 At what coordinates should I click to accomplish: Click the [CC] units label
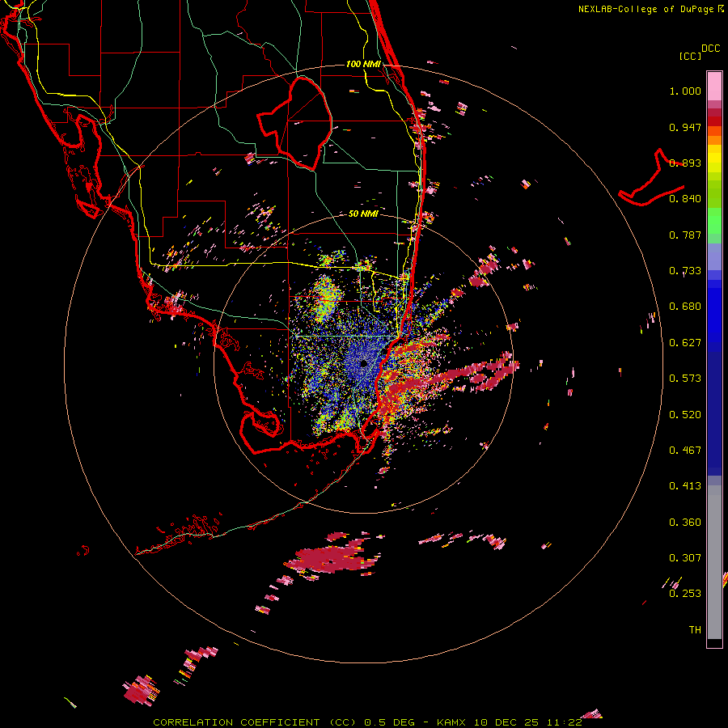(690, 56)
